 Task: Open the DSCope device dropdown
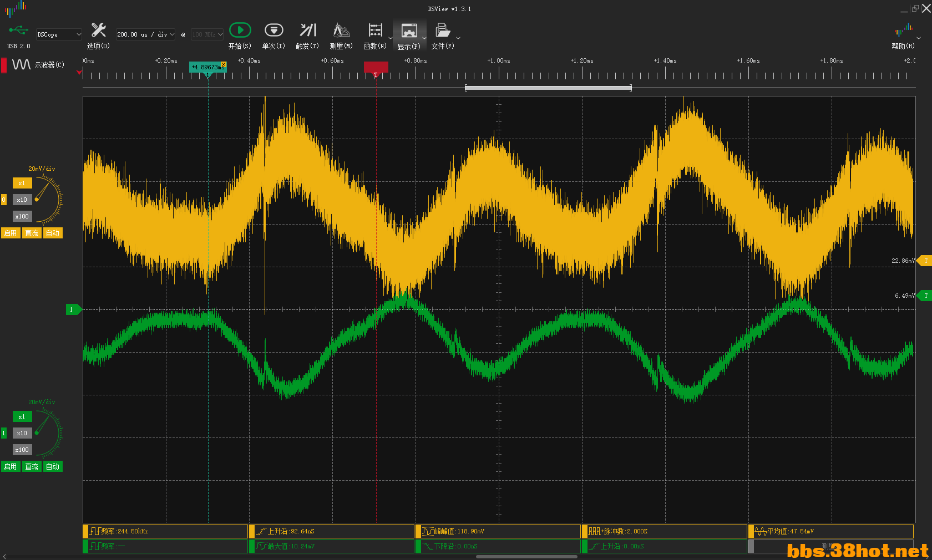click(59, 34)
